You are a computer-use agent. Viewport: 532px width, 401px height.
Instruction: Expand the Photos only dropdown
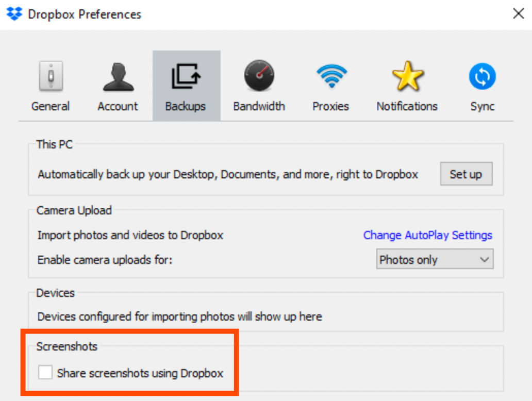[x=435, y=259]
